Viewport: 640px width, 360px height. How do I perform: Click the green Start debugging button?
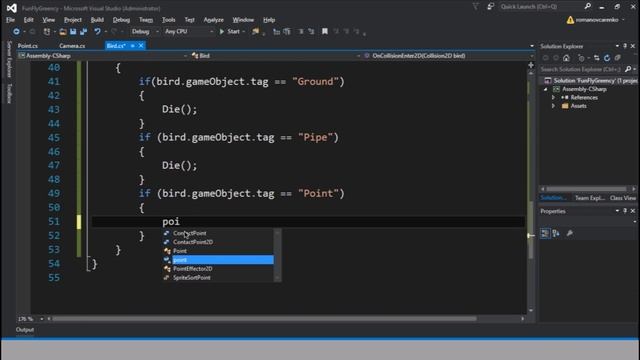pos(230,31)
